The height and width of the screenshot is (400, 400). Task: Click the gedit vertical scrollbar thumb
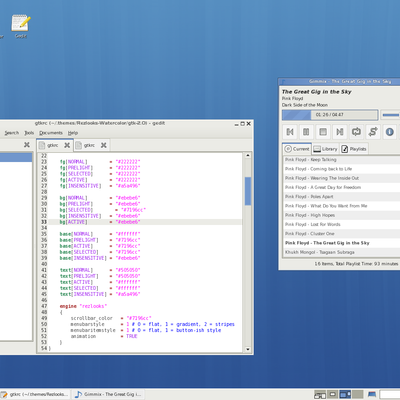(248, 191)
